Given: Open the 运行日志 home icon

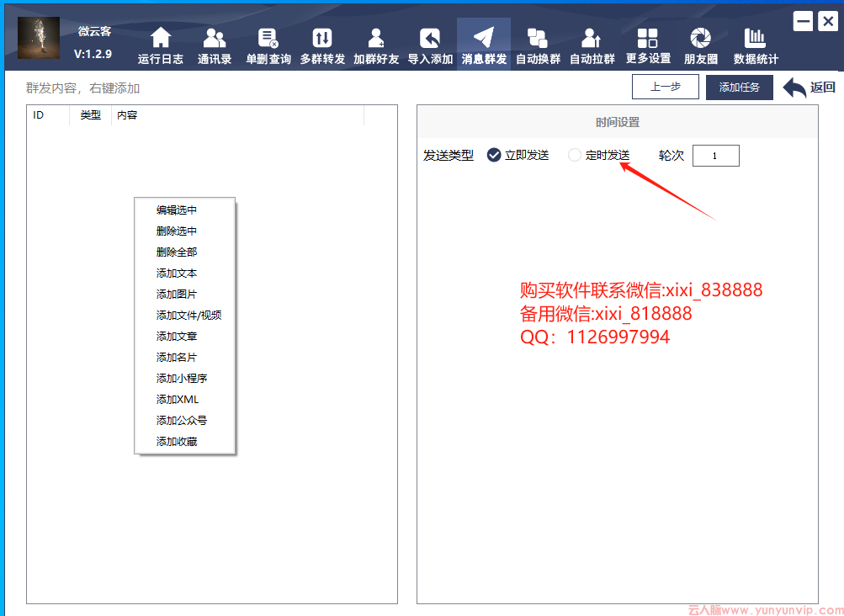Looking at the screenshot, I should [x=161, y=38].
